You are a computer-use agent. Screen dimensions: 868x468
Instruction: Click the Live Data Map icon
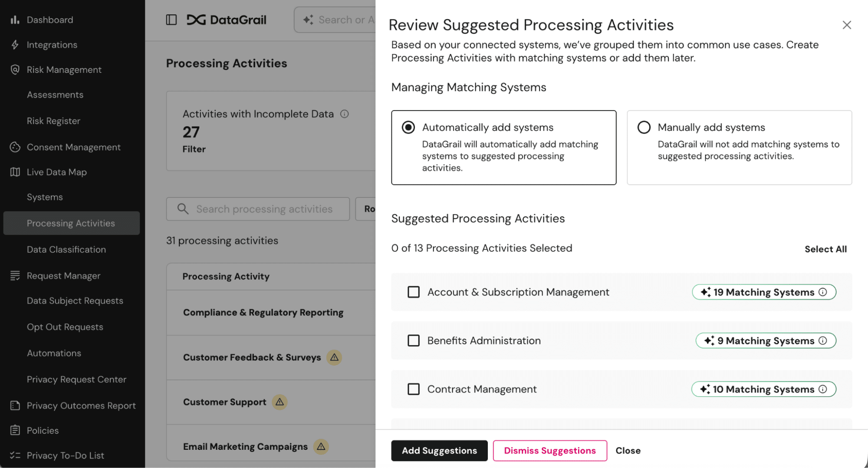tap(15, 172)
